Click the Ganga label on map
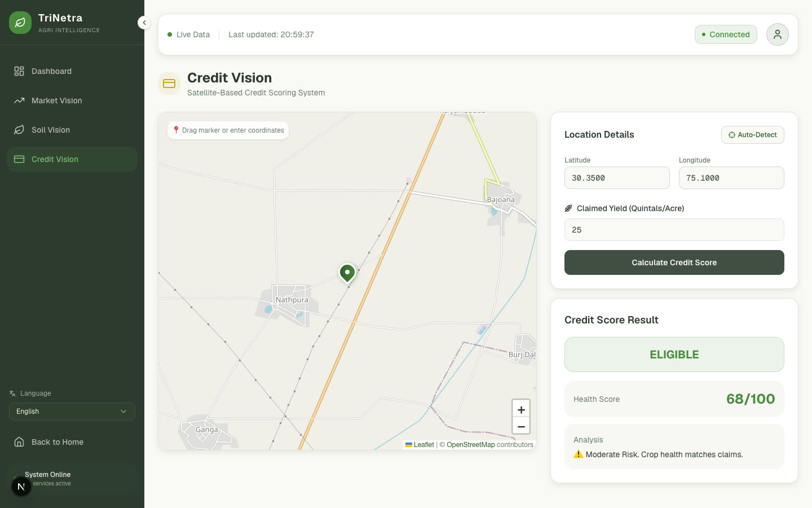The width and height of the screenshot is (812, 508). [x=207, y=430]
